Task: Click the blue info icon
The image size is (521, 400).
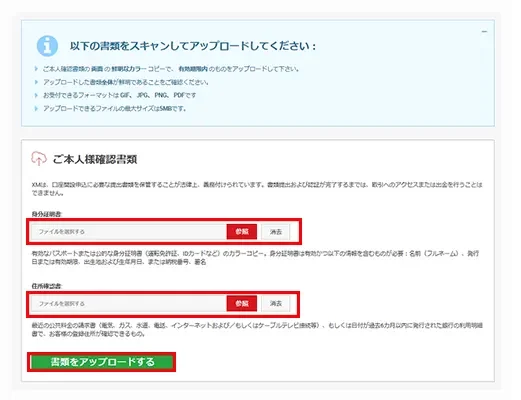Action: pos(47,46)
